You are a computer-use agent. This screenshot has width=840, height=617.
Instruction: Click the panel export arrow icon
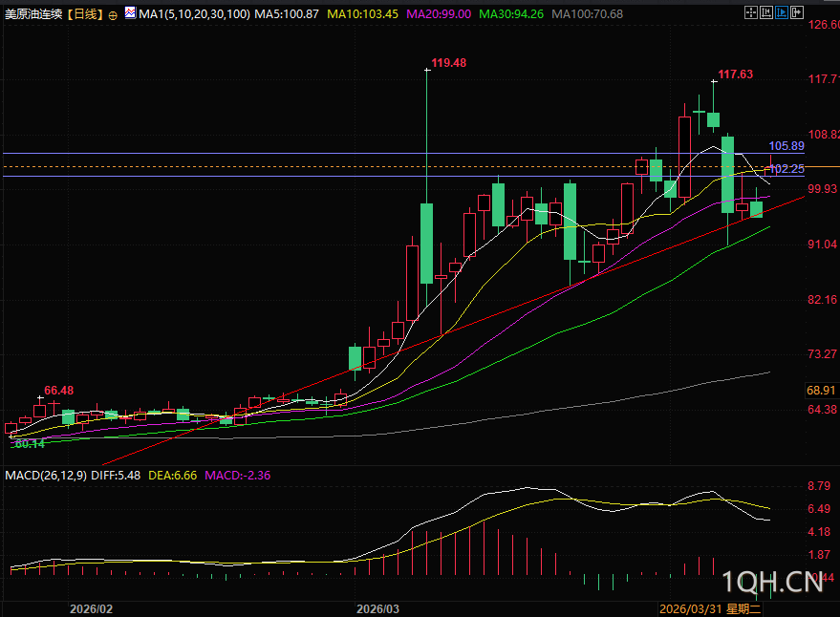(x=798, y=12)
